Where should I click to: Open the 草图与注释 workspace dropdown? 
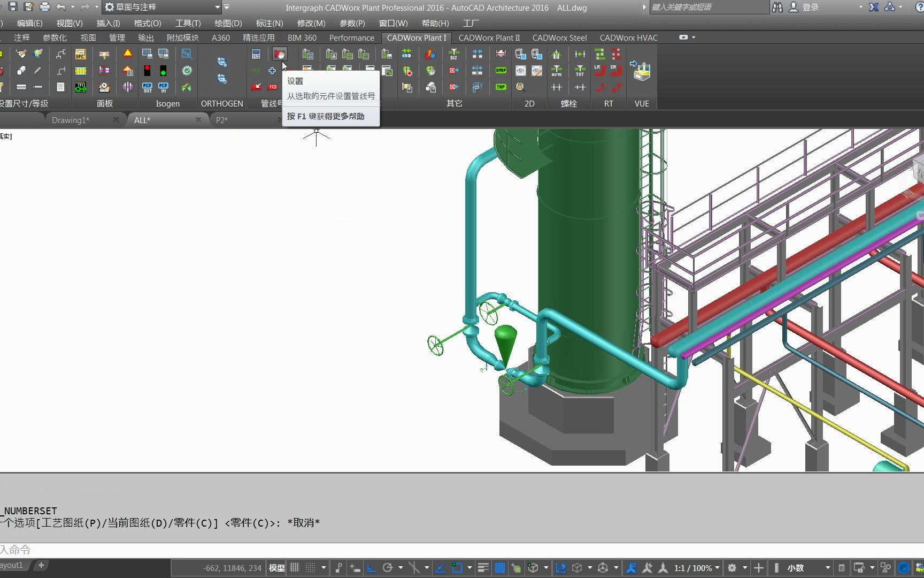[217, 7]
